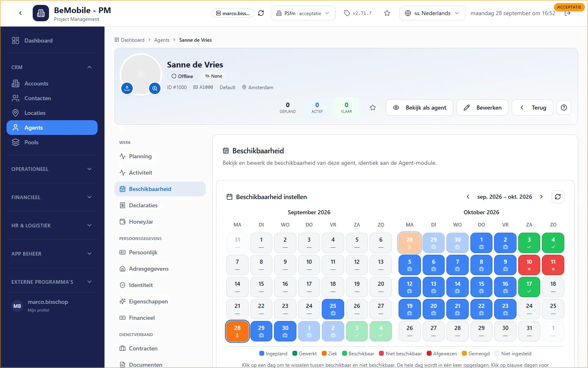Mark agent as favorite with the star icon

373,108
